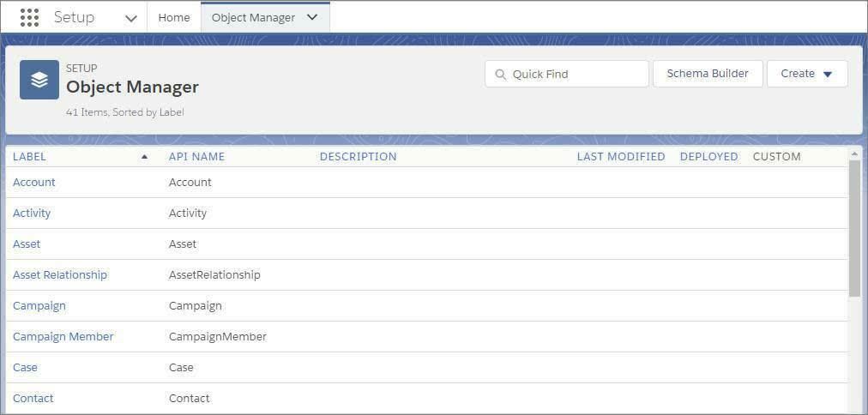Click the scrollbar up arrow
Image resolution: width=868 pixels, height=415 pixels.
coord(854,153)
